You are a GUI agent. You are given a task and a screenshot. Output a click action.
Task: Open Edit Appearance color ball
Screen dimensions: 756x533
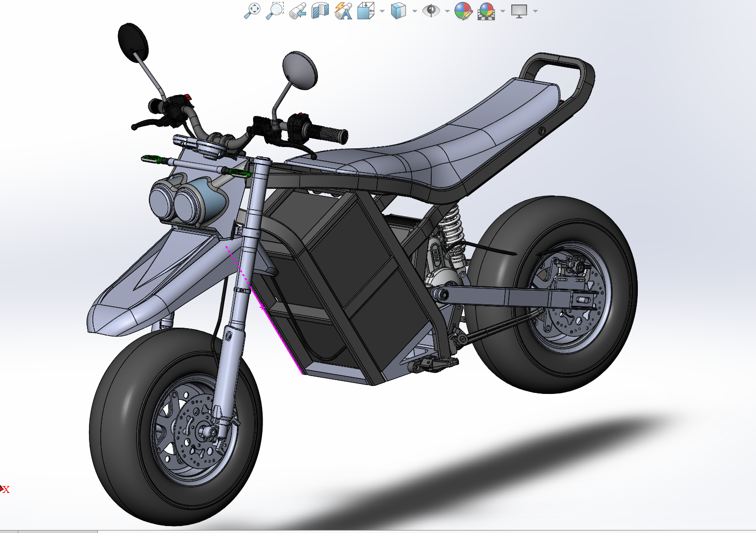click(463, 11)
